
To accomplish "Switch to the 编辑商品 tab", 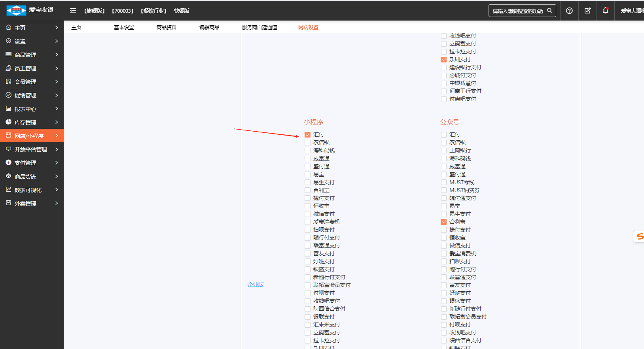I will tap(209, 27).
